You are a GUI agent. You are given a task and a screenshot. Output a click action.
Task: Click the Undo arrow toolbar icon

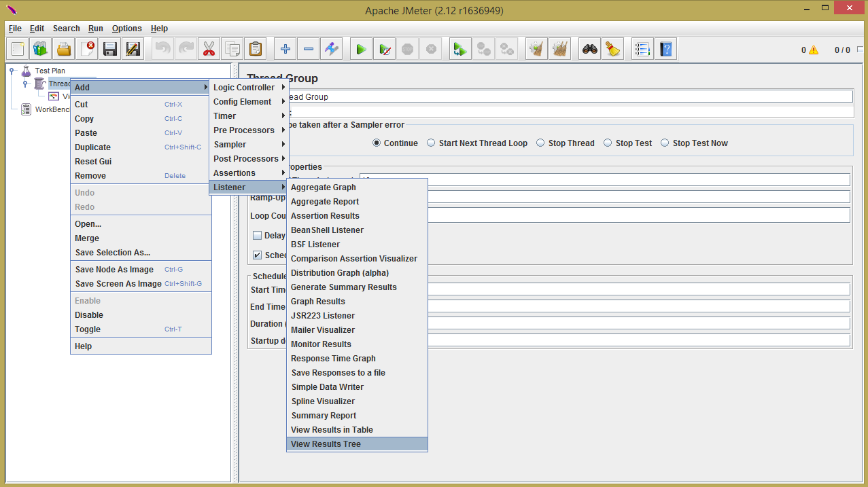click(163, 49)
